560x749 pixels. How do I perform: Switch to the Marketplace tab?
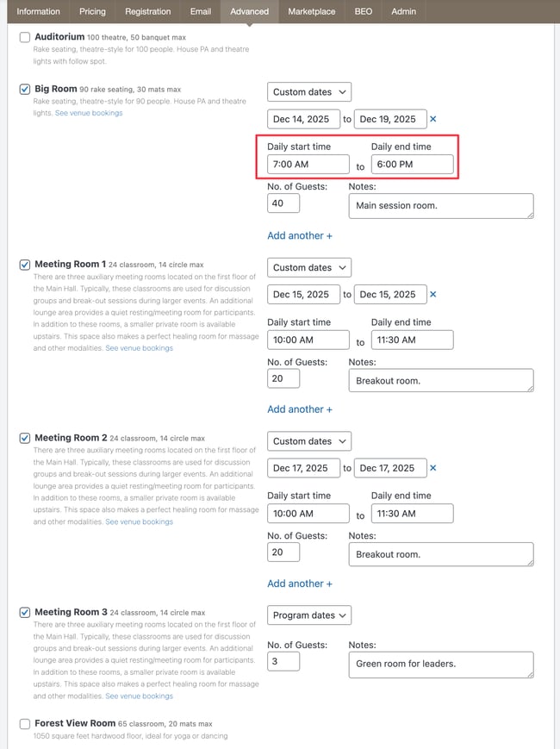point(312,12)
